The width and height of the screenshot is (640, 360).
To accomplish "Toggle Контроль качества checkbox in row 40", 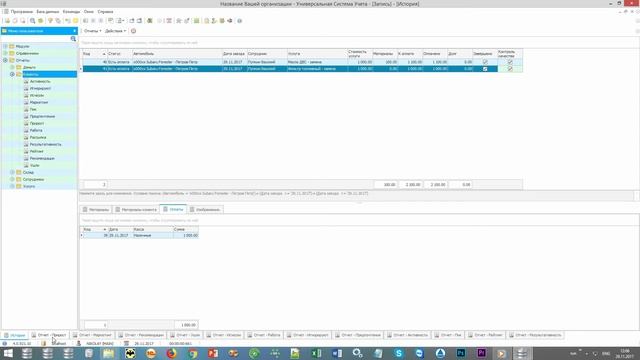I will click(510, 62).
